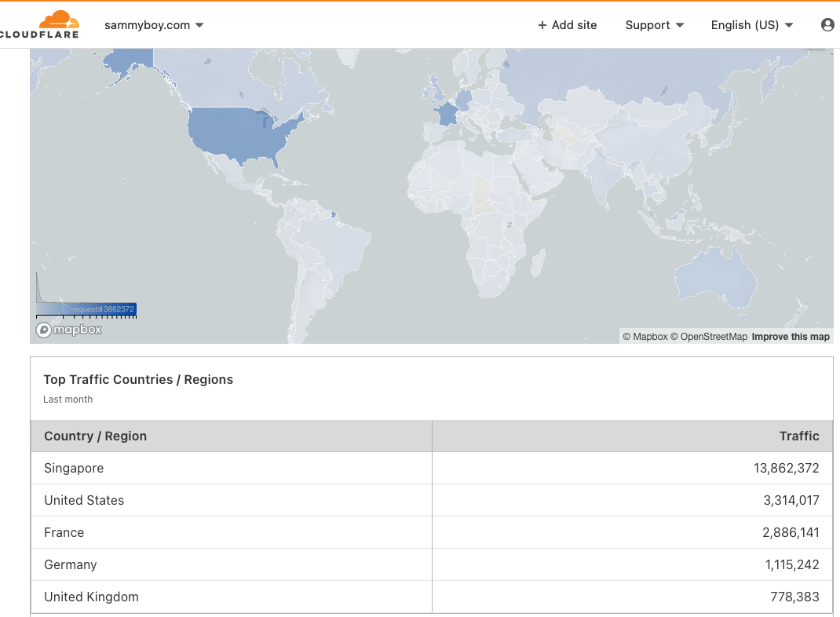Expand the Support menu
Screen dimensions: 840x617
pos(654,25)
